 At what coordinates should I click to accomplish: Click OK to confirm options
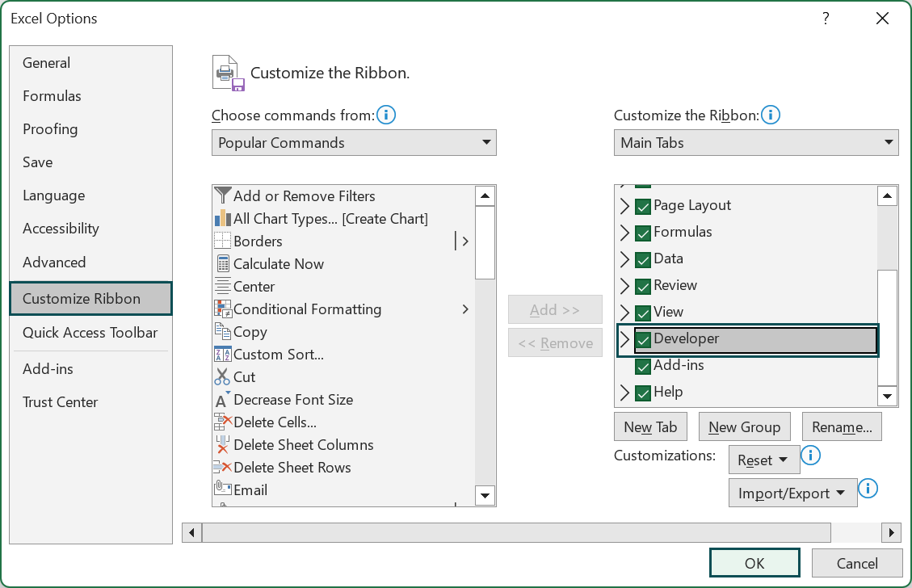pos(754,563)
